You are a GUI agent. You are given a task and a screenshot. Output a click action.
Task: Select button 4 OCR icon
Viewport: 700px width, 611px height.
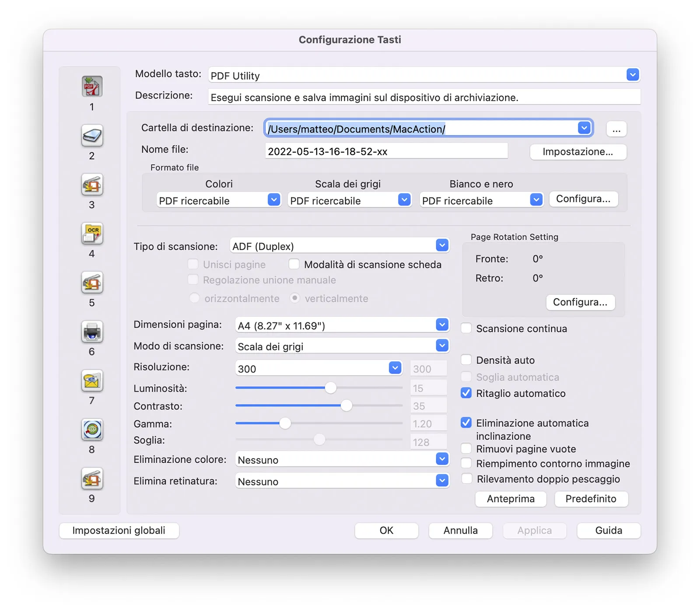(x=92, y=234)
